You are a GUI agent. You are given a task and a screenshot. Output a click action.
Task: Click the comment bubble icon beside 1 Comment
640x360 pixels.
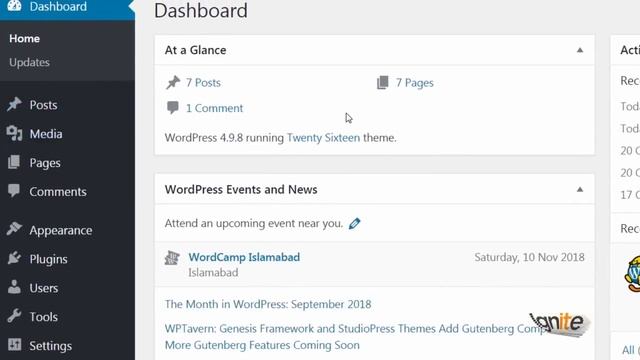coord(173,108)
